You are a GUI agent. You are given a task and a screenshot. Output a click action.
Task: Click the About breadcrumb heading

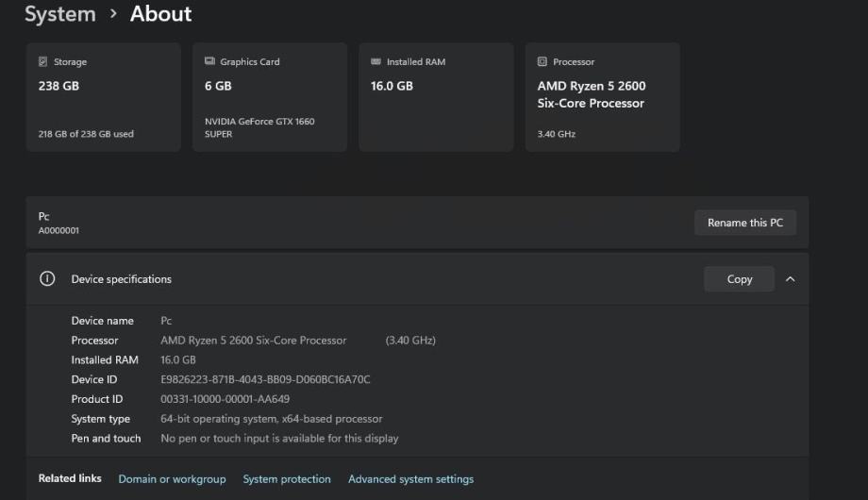click(x=160, y=14)
